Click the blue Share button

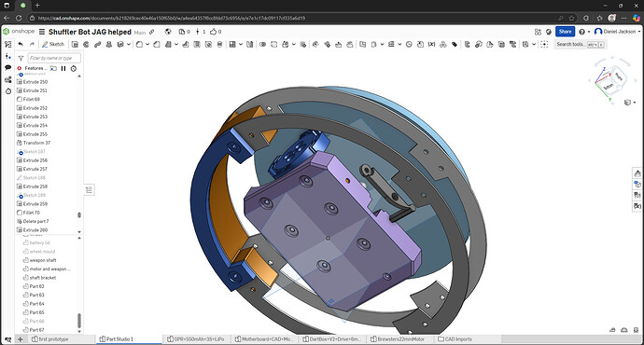pos(565,32)
